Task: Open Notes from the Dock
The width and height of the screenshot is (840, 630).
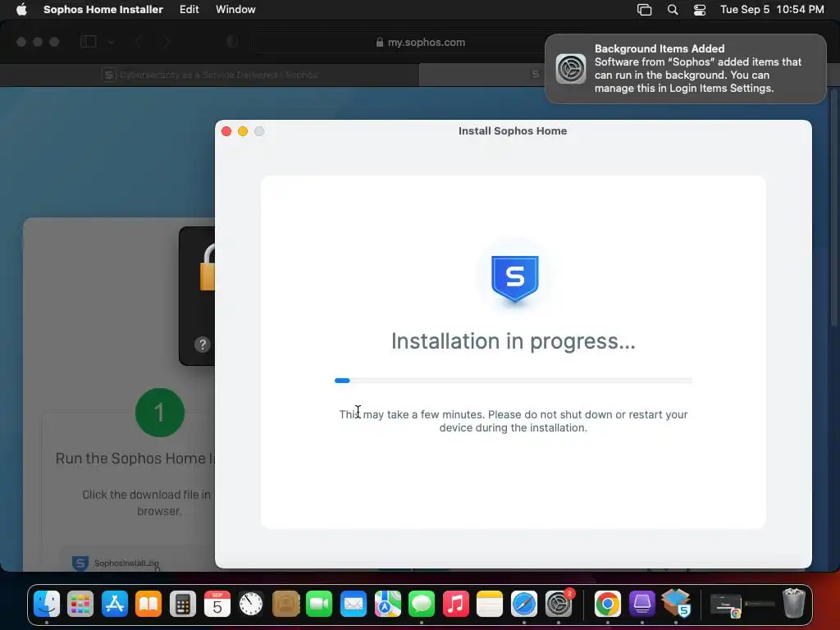Action: tap(490, 604)
